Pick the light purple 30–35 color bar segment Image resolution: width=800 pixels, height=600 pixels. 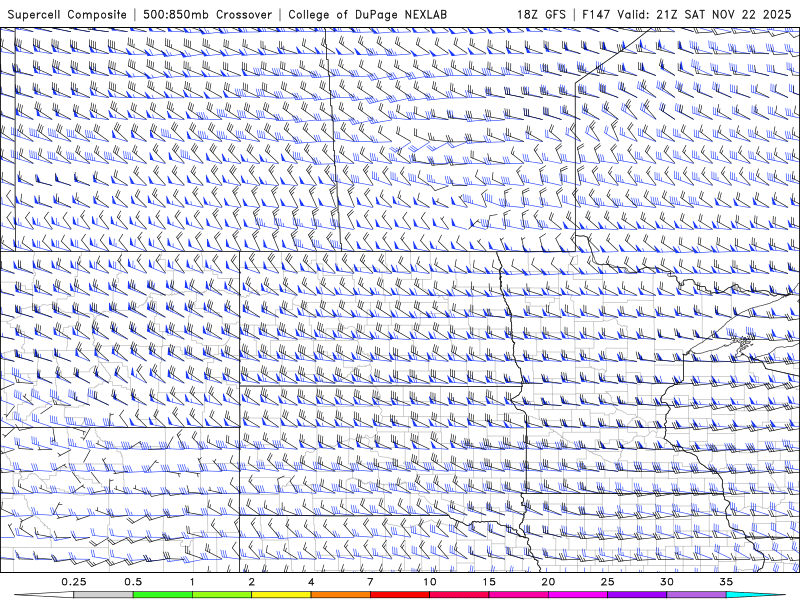(696, 595)
